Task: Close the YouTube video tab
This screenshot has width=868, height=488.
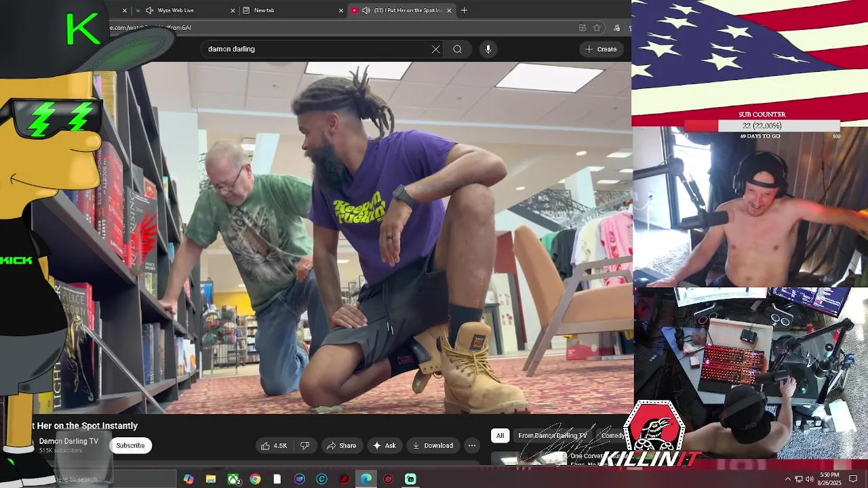Action: coord(449,10)
